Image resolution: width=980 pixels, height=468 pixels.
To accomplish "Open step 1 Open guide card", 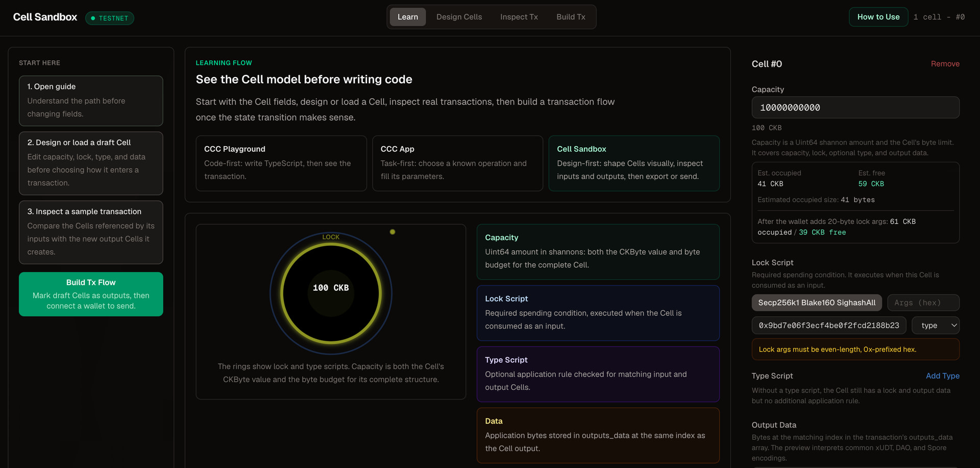I will point(91,101).
